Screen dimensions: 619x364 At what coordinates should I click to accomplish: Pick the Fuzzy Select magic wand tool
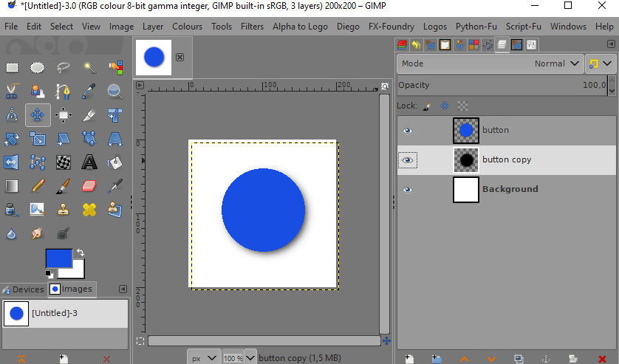[x=89, y=68]
